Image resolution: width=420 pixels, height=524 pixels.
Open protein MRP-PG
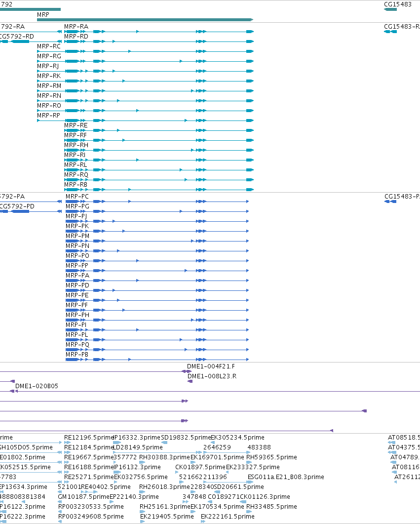point(77,206)
